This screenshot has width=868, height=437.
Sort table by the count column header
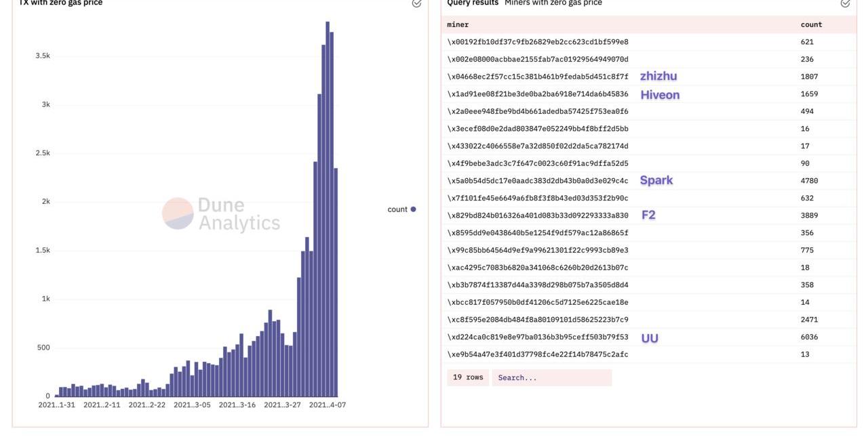(x=811, y=24)
